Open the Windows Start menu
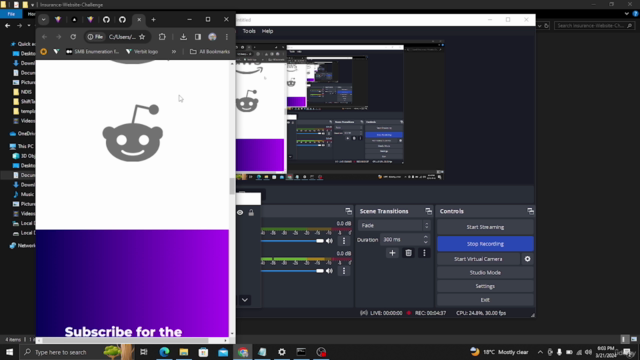Viewport: 640px width, 360px height. [x=9, y=352]
